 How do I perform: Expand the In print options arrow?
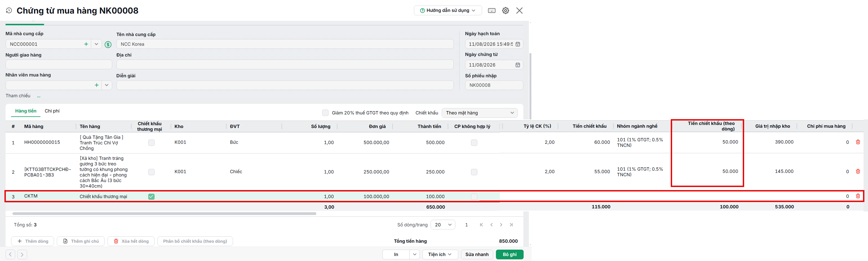414,255
